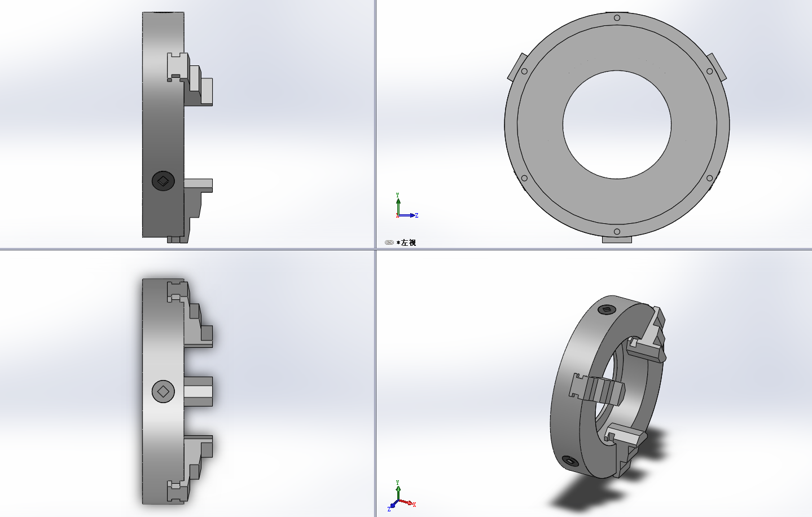Click the *左视 view orientation label

406,242
